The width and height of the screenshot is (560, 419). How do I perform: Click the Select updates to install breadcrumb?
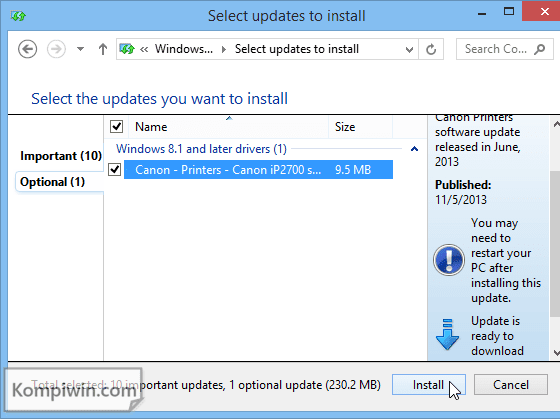296,49
